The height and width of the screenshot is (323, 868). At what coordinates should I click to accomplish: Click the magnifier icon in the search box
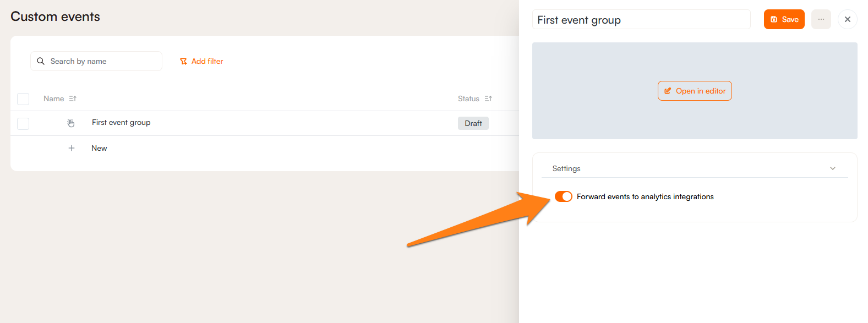[41, 61]
